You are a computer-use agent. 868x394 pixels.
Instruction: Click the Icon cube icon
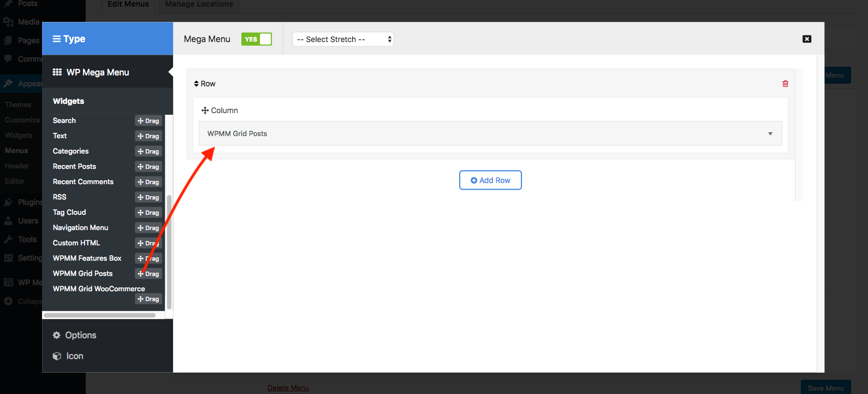[x=57, y=356]
